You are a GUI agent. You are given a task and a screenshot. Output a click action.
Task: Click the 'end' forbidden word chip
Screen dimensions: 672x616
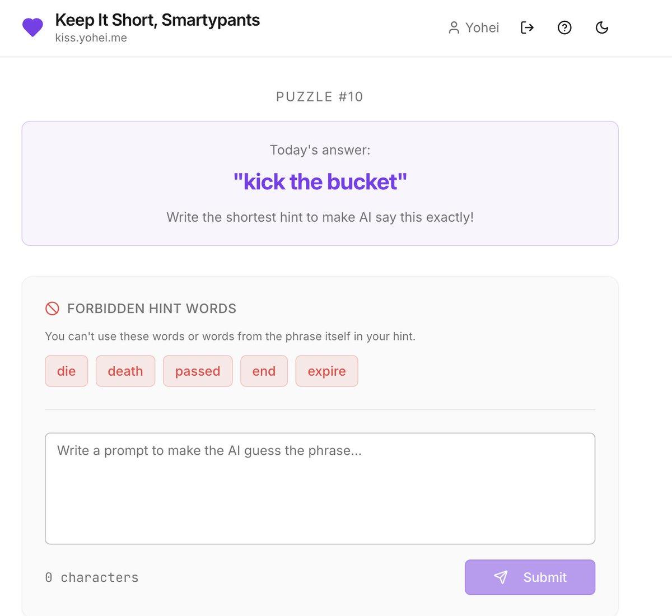[x=264, y=371]
